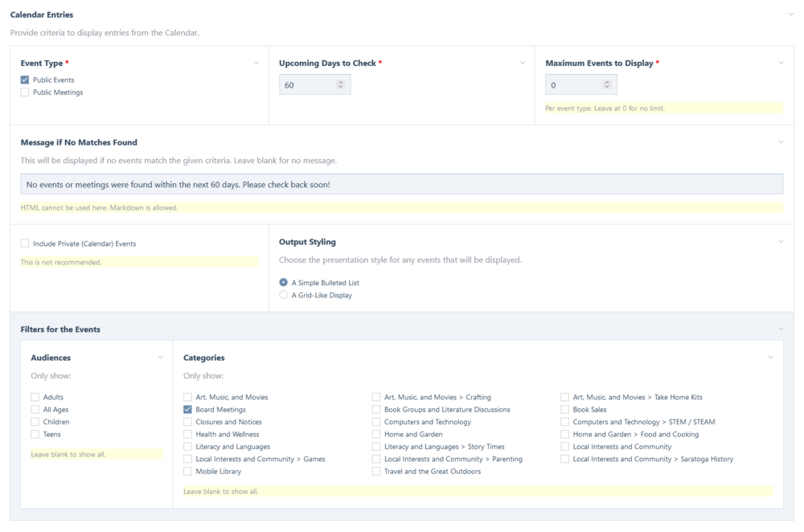The width and height of the screenshot is (804, 532).
Task: Collapse the Filters for the Events chevron
Action: (x=781, y=329)
